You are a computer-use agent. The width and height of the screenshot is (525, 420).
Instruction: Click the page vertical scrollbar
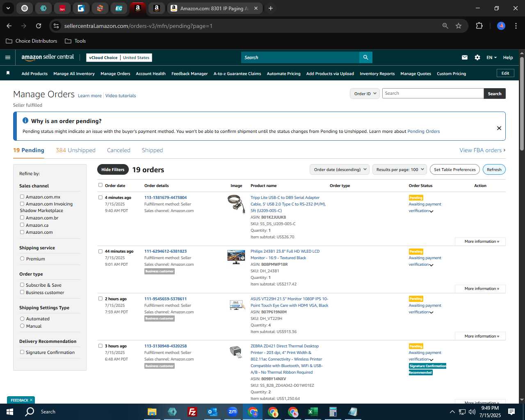click(x=522, y=104)
